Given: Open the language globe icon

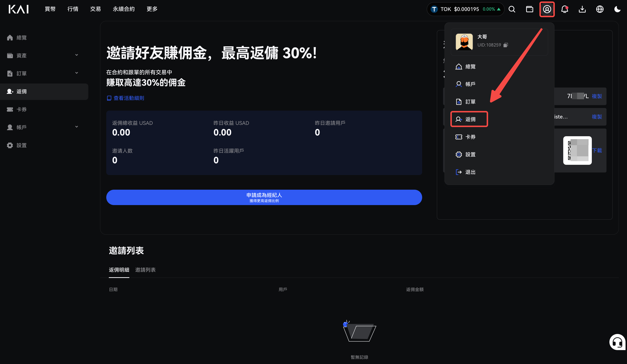Looking at the screenshot, I should pyautogui.click(x=600, y=9).
